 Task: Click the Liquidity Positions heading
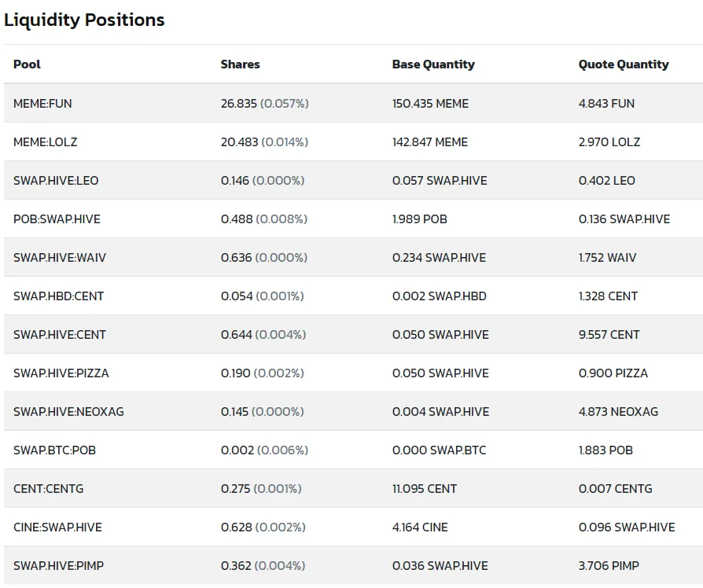click(84, 20)
